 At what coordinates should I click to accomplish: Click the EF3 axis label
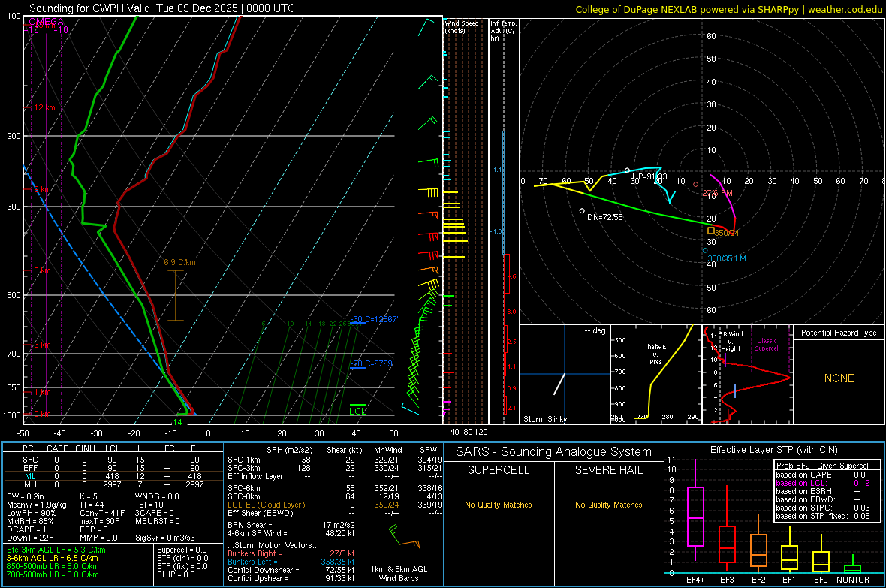[727, 580]
